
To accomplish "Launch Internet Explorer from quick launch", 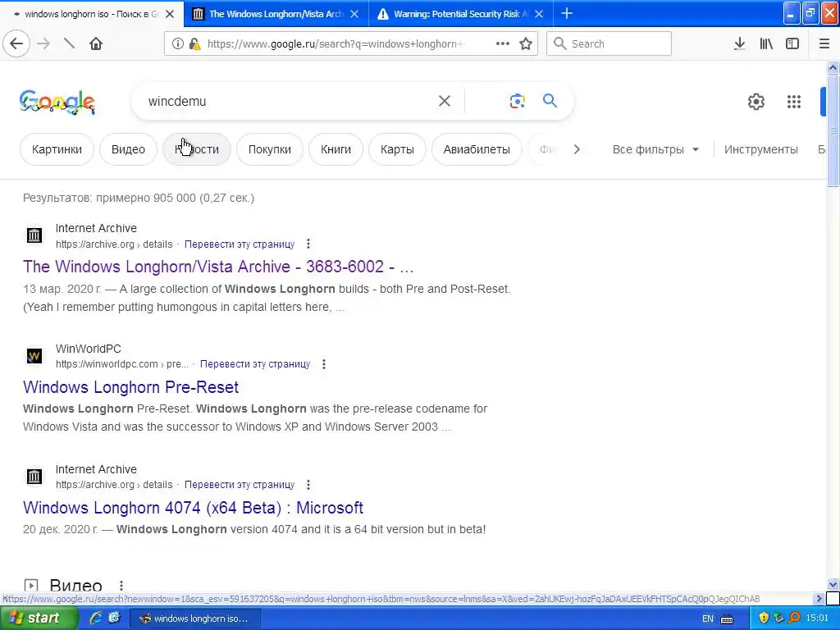I will 97,618.
